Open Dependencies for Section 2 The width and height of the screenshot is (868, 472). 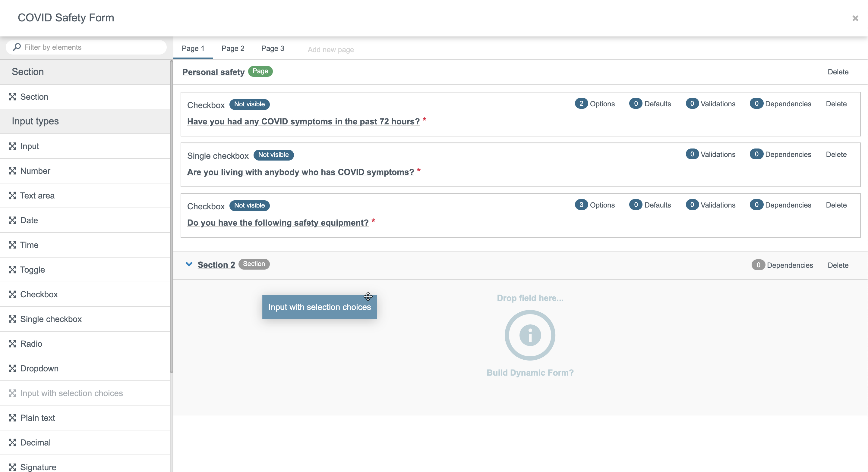pyautogui.click(x=782, y=265)
